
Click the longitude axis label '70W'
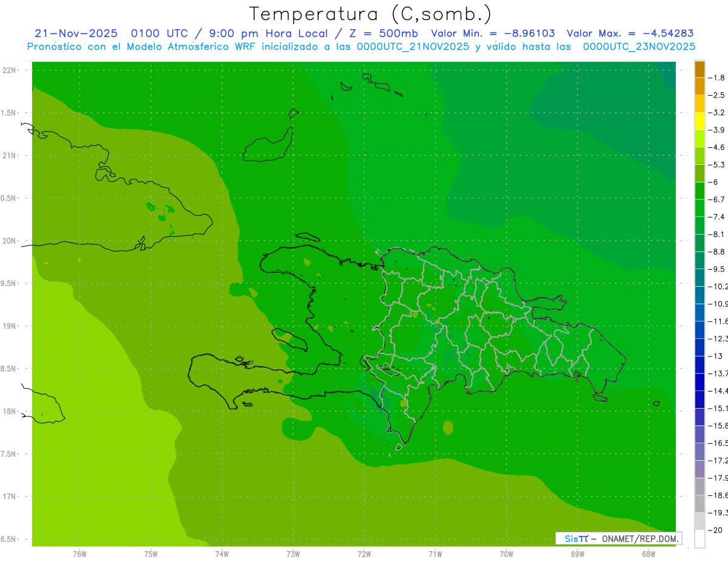tap(507, 554)
